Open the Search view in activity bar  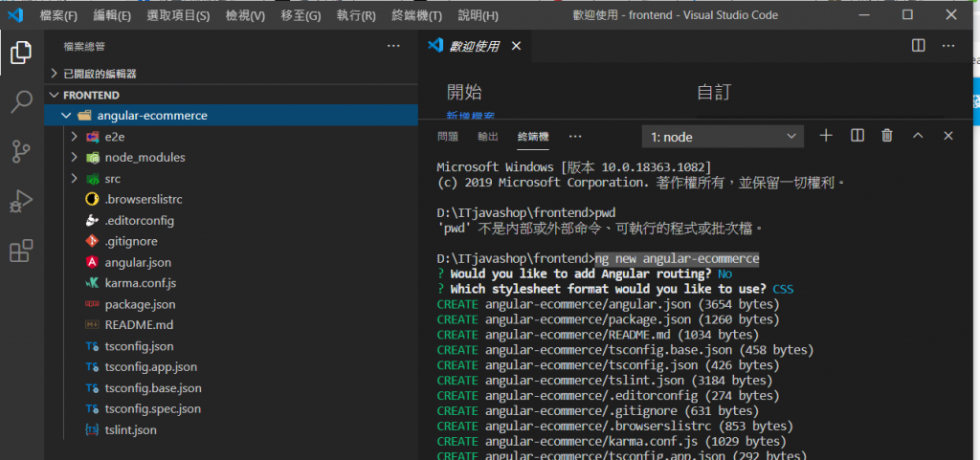pyautogui.click(x=21, y=101)
